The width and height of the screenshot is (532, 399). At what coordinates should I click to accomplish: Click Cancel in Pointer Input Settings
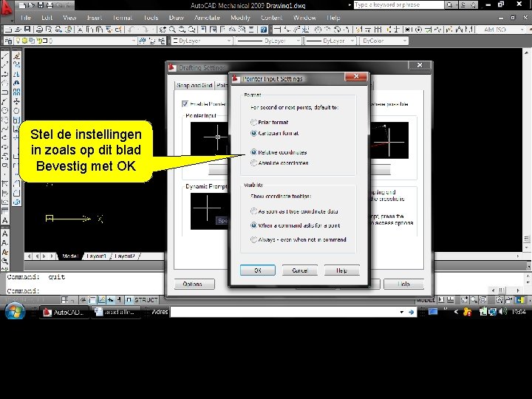(299, 270)
